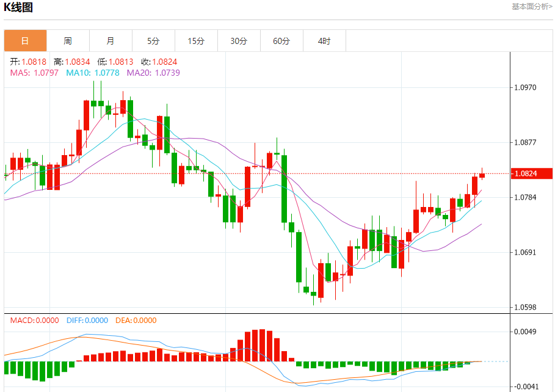Click the MA10: 1.0778 indicator label
555x392 pixels.
(93, 73)
